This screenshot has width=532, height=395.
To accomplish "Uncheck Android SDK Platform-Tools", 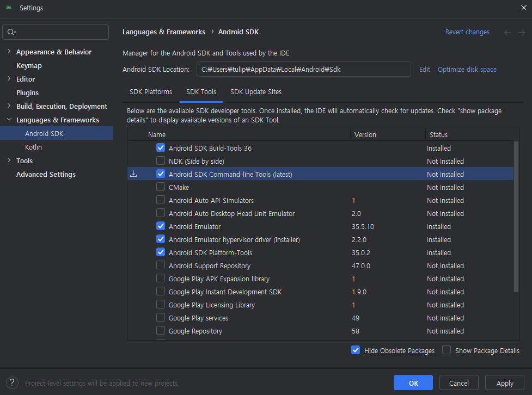I will click(x=161, y=252).
